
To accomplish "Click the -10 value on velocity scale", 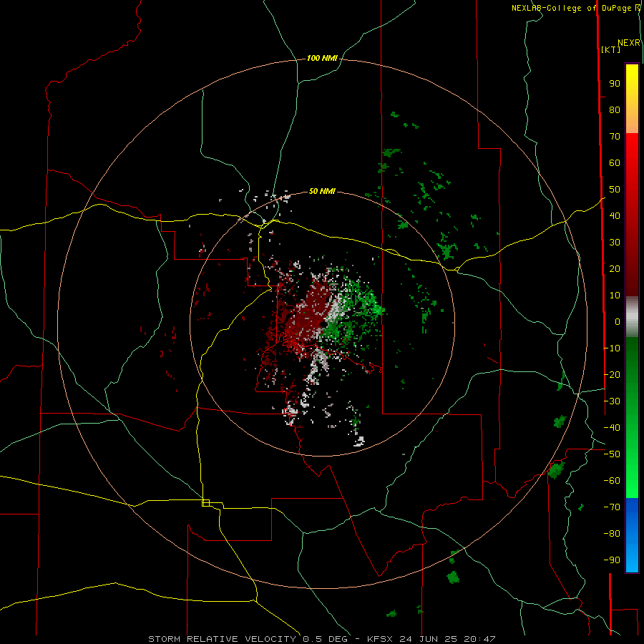I will 612,348.
